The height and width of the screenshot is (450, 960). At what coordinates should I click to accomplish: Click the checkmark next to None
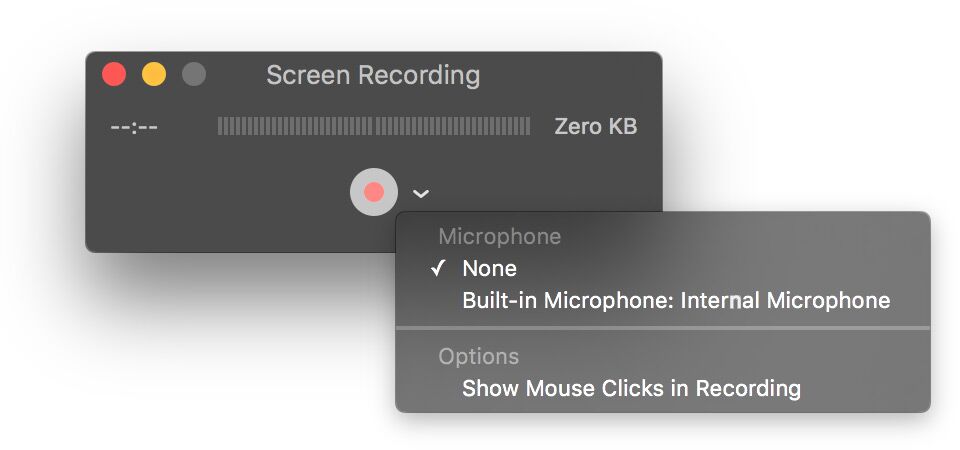tap(438, 268)
